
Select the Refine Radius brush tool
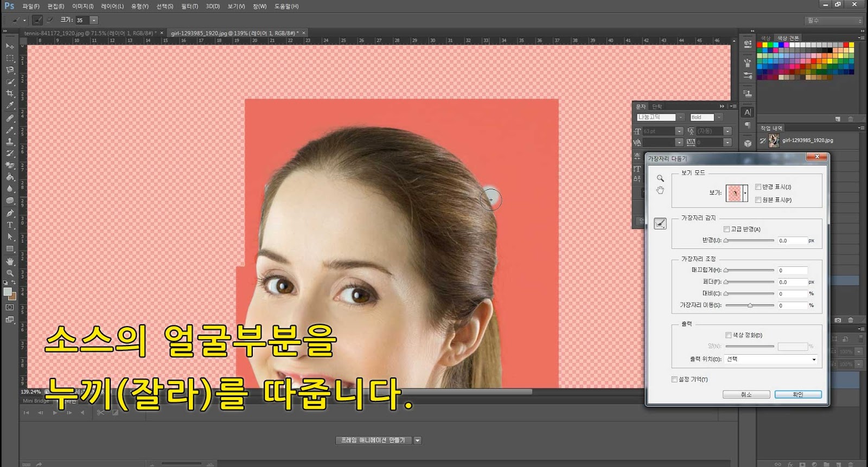660,223
